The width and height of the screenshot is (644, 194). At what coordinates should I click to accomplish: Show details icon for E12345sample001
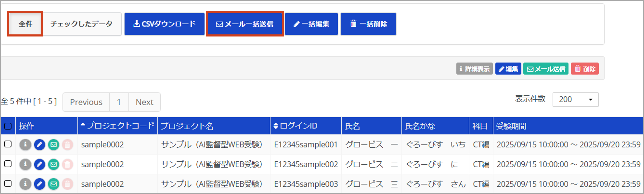tap(25, 145)
